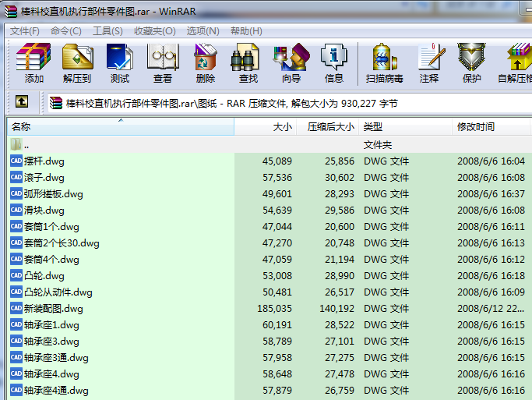Click CAD icon of 轴承座1.dwg

[x=16, y=324]
